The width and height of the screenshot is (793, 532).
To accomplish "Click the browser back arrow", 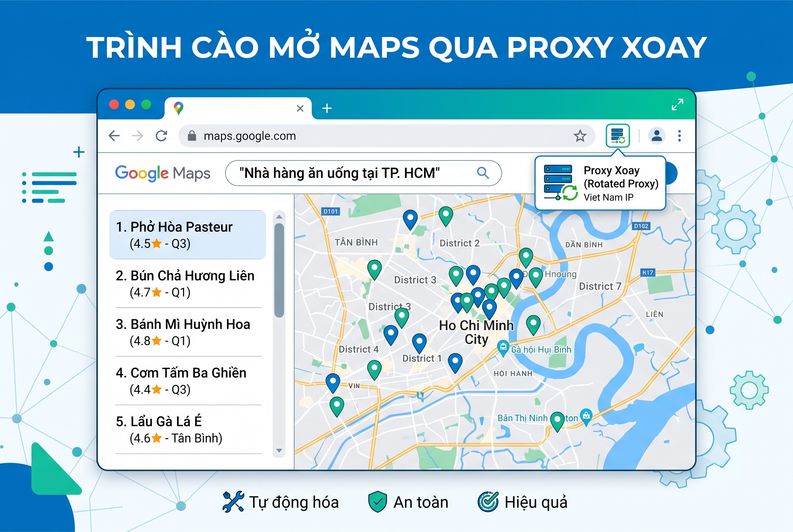I will [x=114, y=136].
